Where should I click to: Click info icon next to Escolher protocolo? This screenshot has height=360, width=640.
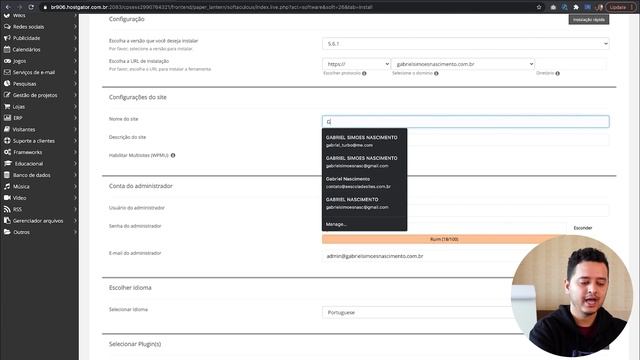pos(364,73)
